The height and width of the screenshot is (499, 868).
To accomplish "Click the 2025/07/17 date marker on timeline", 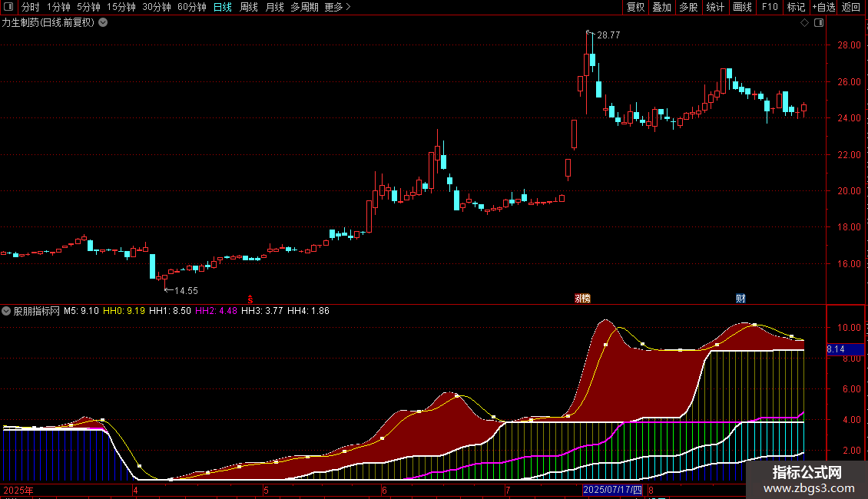I will [x=612, y=489].
